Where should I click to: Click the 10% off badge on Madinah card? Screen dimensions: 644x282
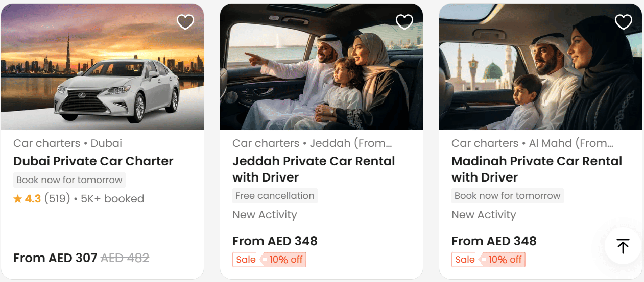pyautogui.click(x=505, y=260)
